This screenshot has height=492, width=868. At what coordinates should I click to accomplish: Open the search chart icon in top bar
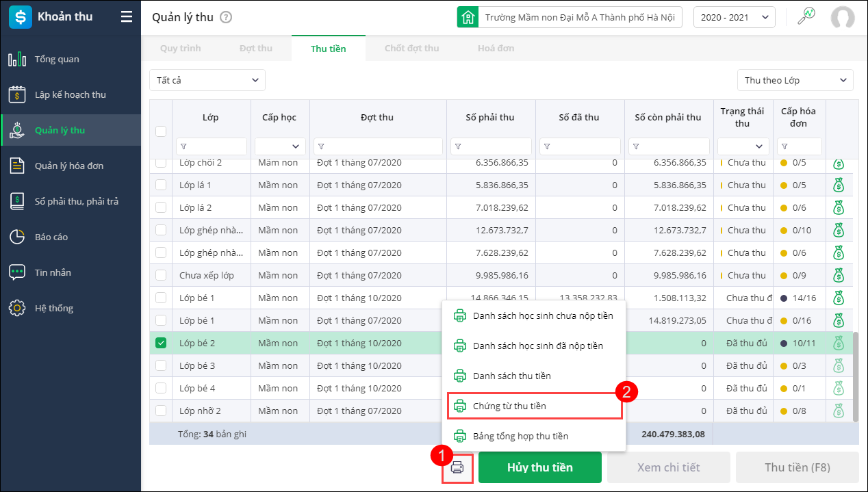(x=806, y=17)
